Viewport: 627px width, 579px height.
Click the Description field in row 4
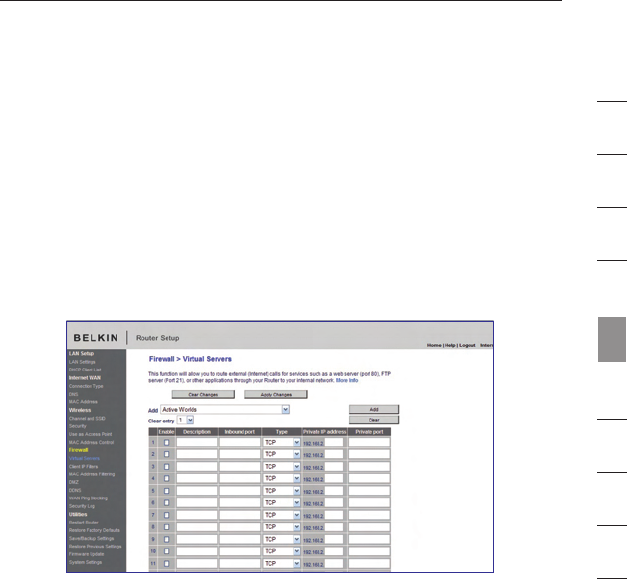pyautogui.click(x=197, y=478)
